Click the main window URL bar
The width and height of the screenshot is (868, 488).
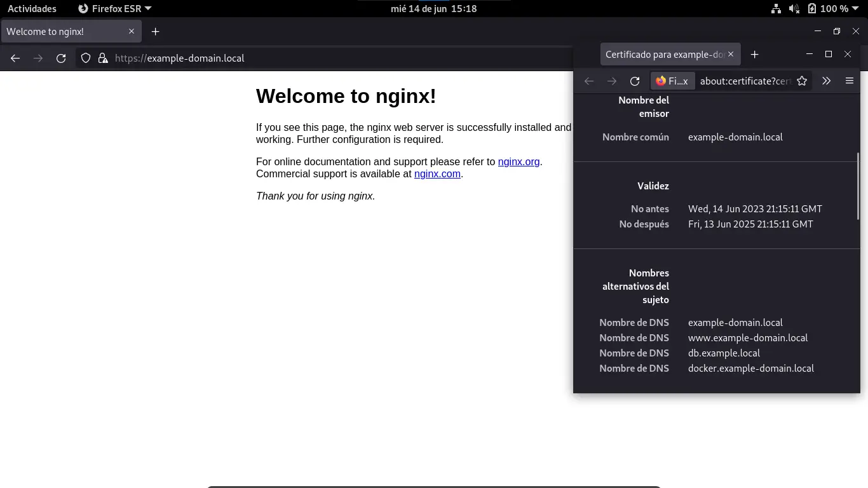[324, 58]
